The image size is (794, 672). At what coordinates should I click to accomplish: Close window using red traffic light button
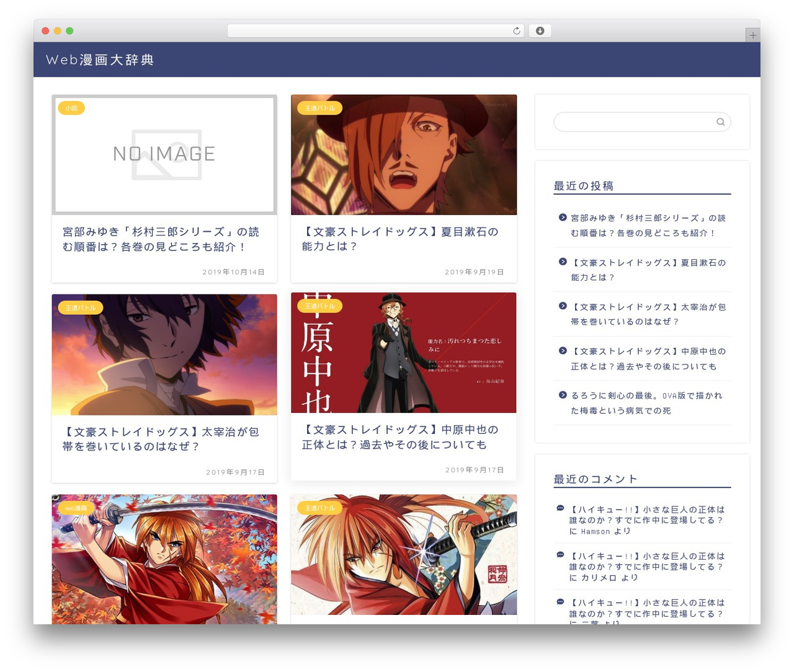(45, 31)
